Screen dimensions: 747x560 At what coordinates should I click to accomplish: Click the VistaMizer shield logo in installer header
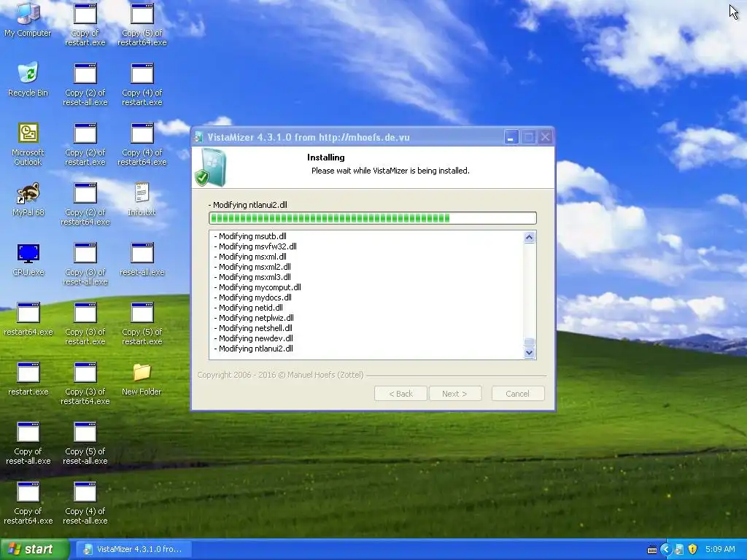point(210,167)
